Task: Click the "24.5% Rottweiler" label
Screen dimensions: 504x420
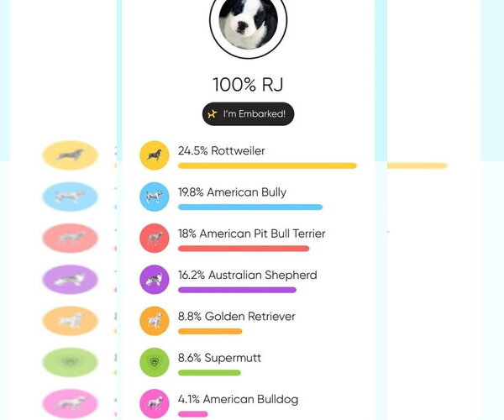Action: 221,151
